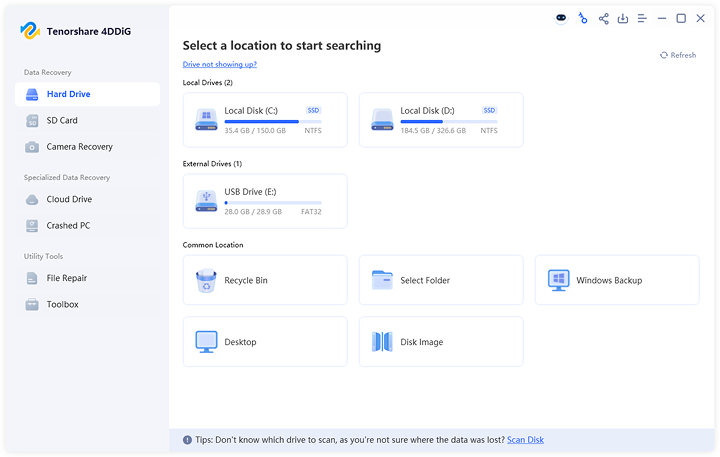Click the Recycle Bin icon

206,281
